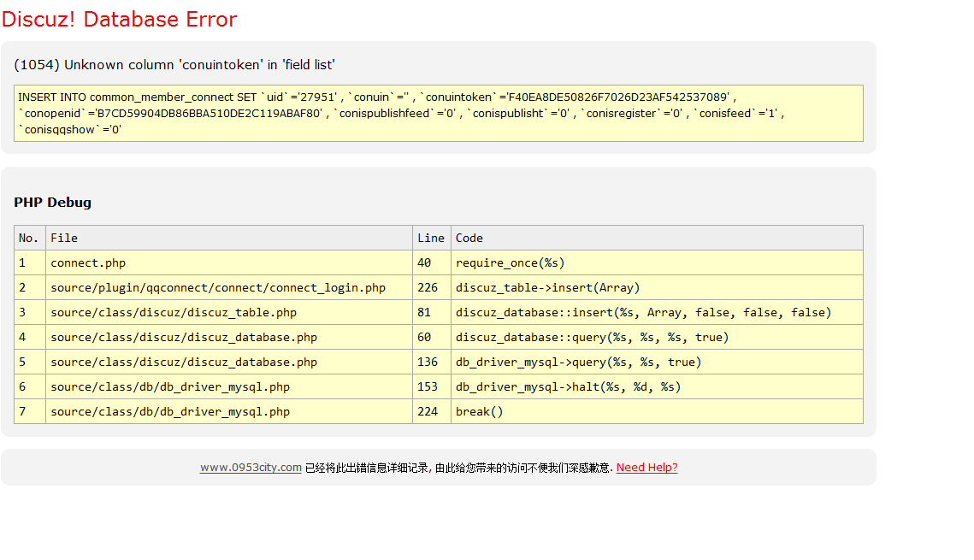Click db_driver_mysql.php path in row 7

(229, 411)
